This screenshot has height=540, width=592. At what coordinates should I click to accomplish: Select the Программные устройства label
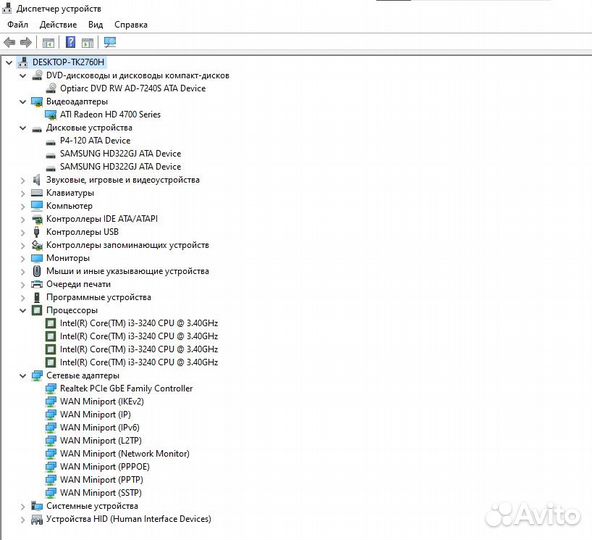[x=99, y=297]
